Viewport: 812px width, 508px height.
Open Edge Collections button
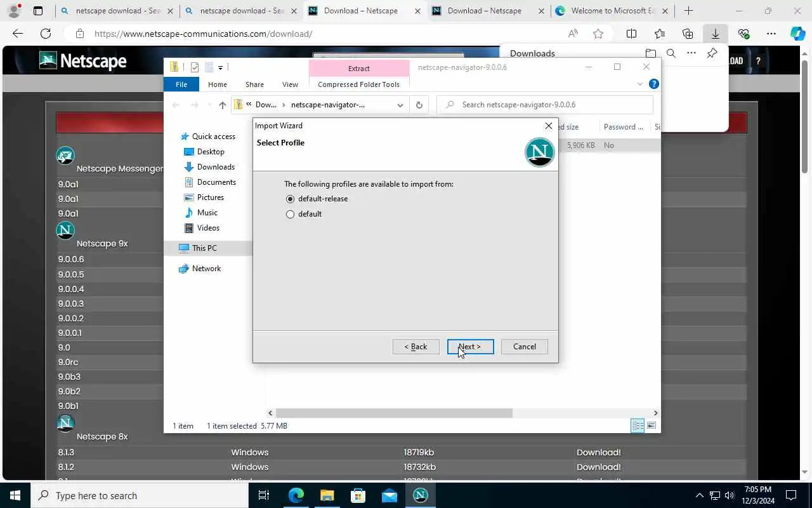click(x=687, y=34)
